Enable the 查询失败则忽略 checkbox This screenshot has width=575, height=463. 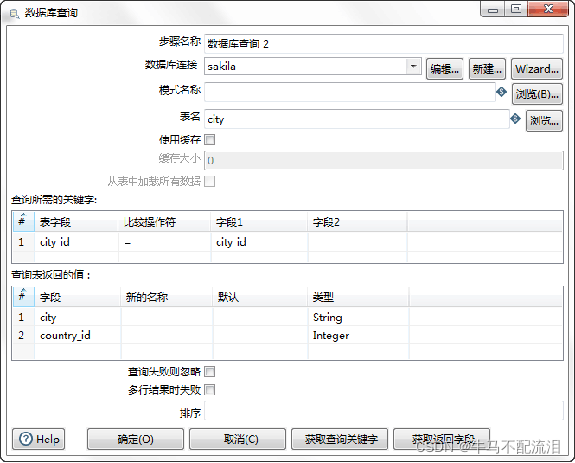coord(210,371)
